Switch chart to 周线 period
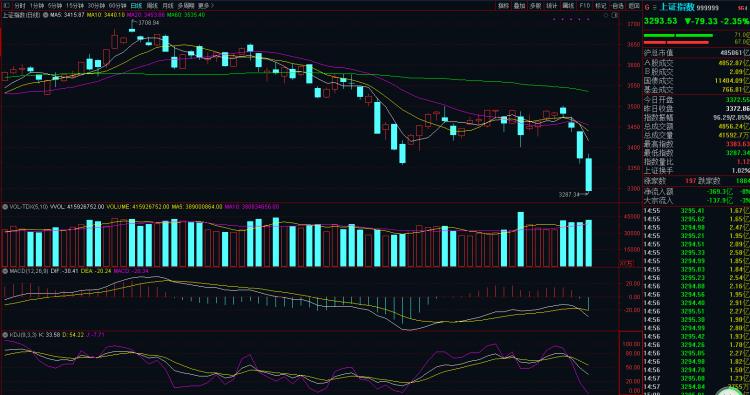Viewport: 750px width, 395px height. [152, 6]
